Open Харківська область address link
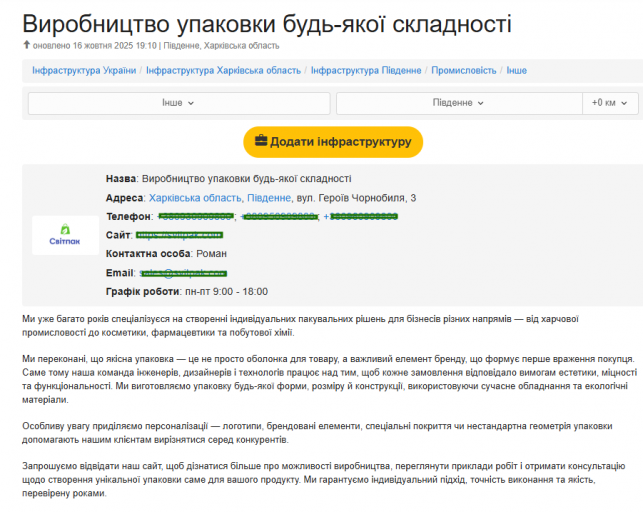The width and height of the screenshot is (643, 512). 195,198
